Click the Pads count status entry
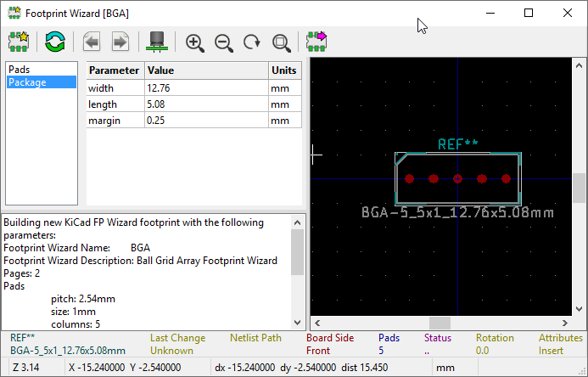588x377 pixels. (x=389, y=344)
